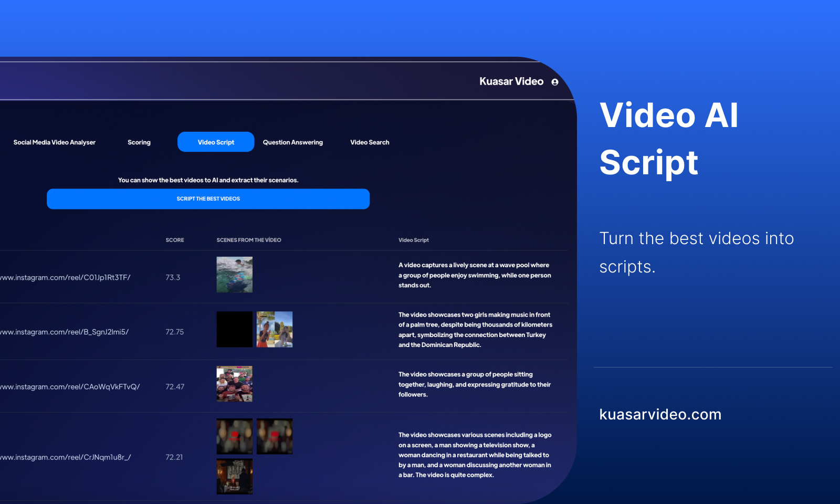The image size is (840, 504).
Task: Select the score value 72.75
Action: pos(175,332)
